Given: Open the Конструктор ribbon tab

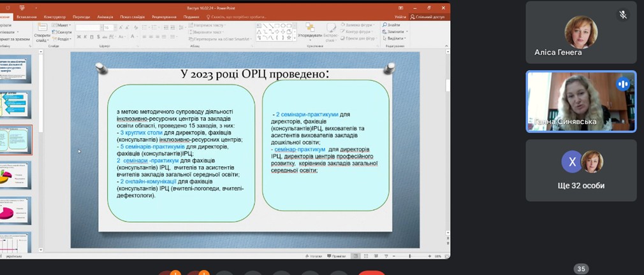Looking at the screenshot, I should click(x=55, y=17).
